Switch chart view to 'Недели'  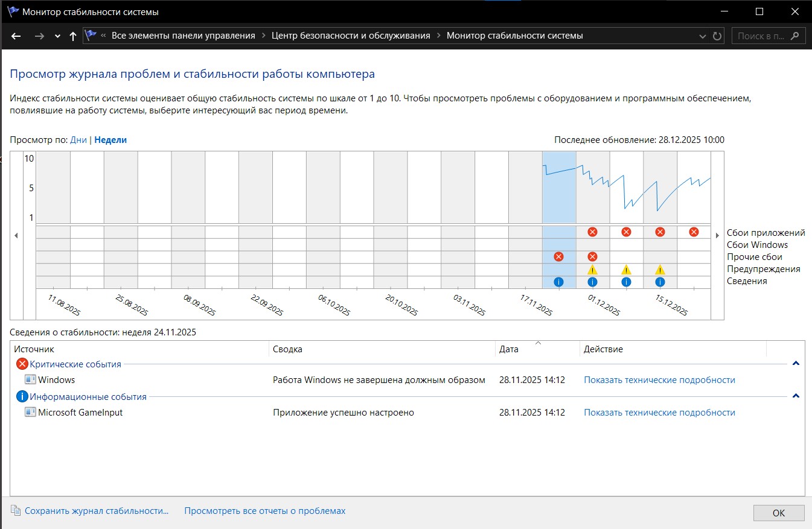point(110,140)
